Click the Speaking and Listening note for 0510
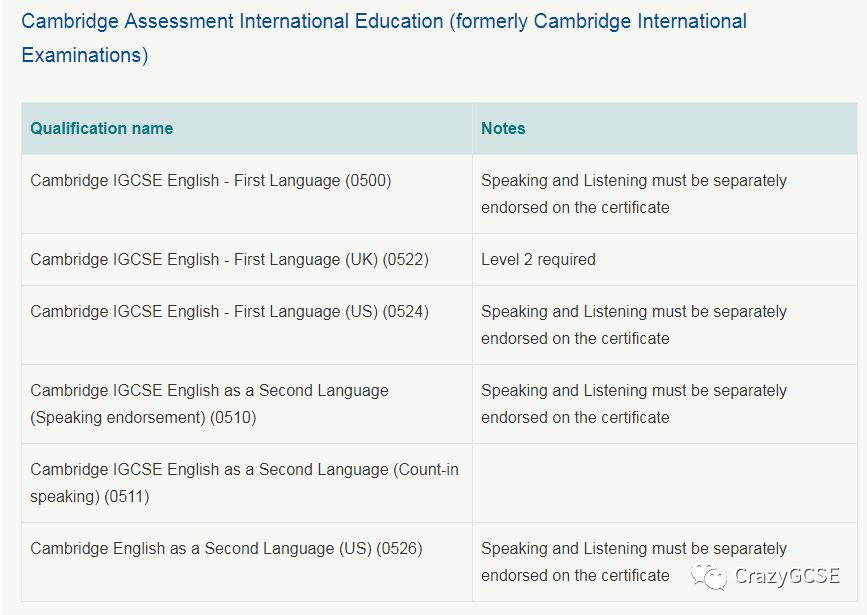 pyautogui.click(x=634, y=404)
